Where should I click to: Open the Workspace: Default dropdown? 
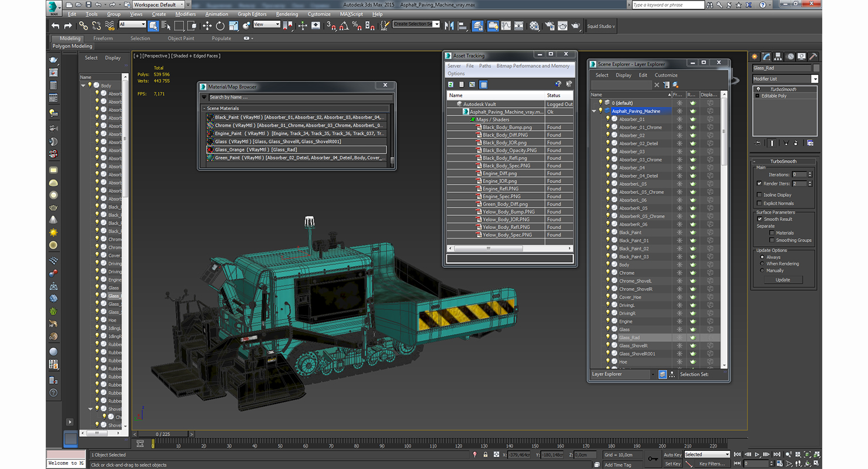pos(159,5)
